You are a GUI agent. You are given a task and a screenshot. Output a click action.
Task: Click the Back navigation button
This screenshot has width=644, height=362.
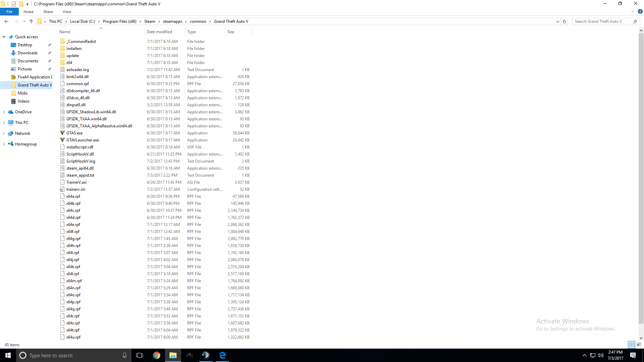pos(6,21)
